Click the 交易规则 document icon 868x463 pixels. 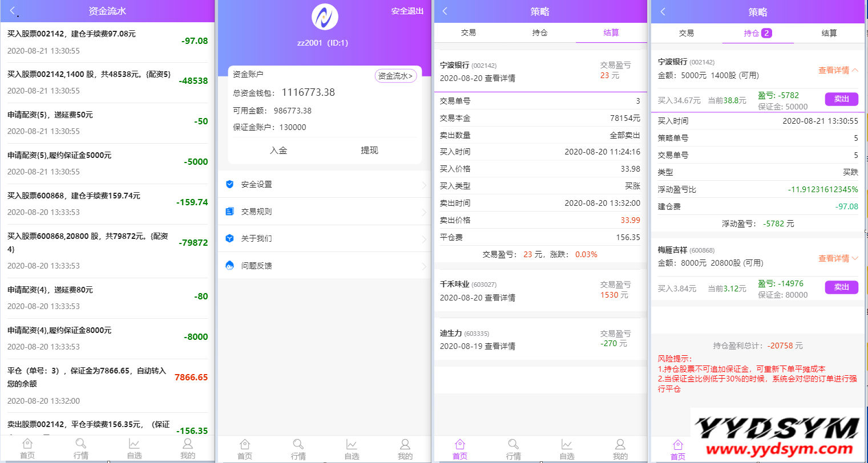(x=230, y=212)
